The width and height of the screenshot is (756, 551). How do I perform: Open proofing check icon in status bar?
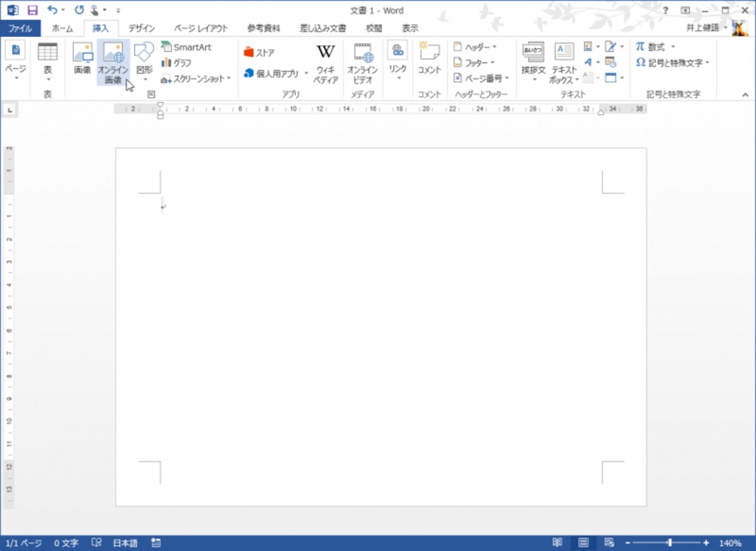tap(97, 543)
